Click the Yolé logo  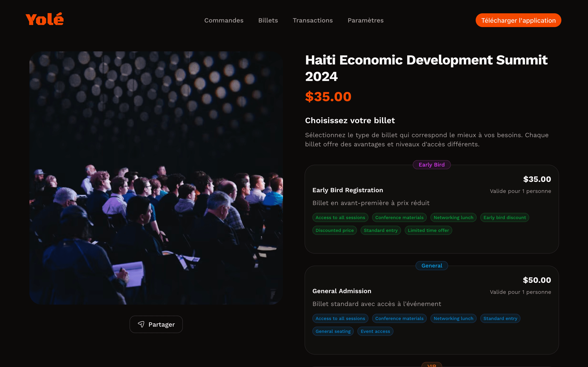[x=45, y=19]
